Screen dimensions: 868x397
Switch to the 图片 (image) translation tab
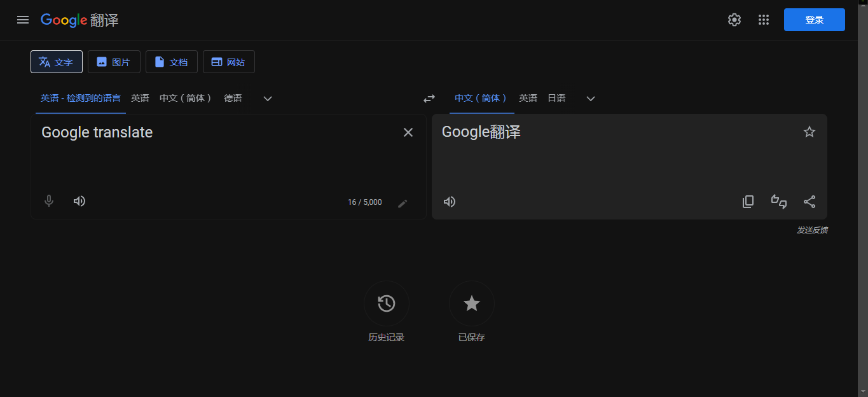click(x=114, y=62)
